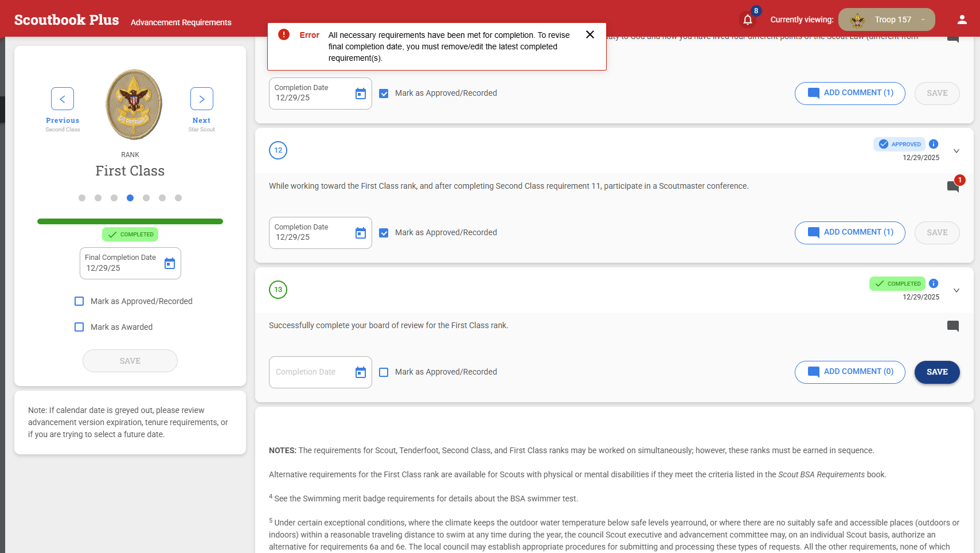Click requirement 13 COMPLETED status badge
This screenshot has width=980, height=553.
[897, 283]
